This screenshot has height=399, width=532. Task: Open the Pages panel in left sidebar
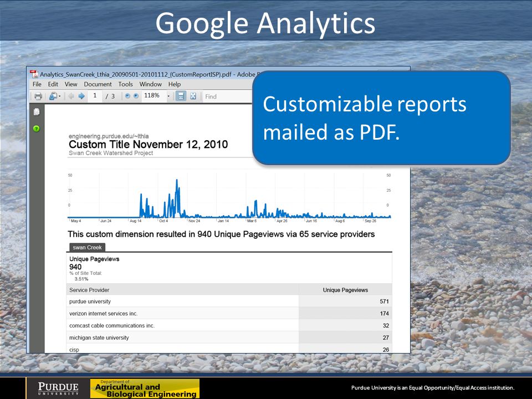(x=37, y=111)
